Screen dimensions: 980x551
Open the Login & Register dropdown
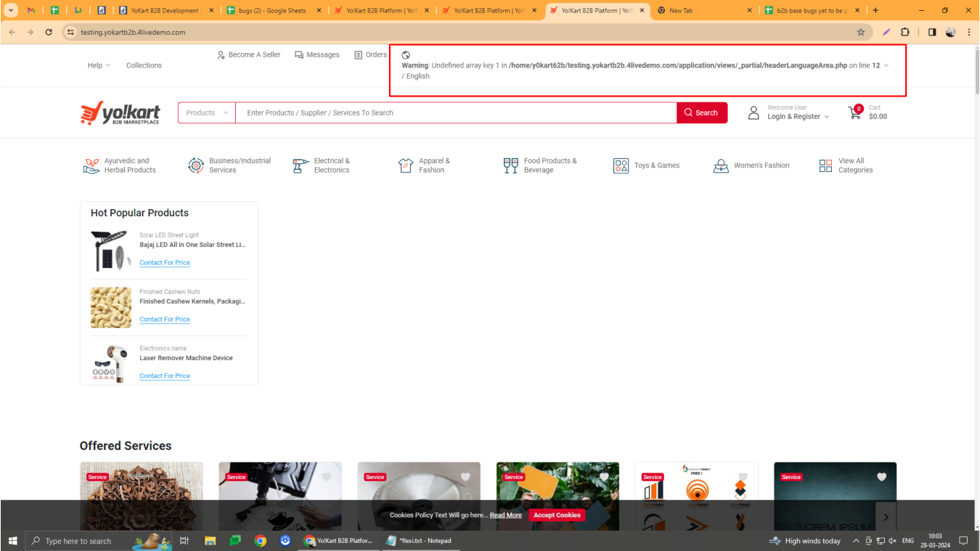click(793, 116)
